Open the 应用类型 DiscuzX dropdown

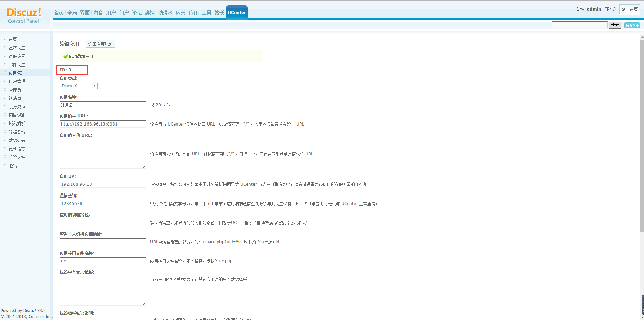point(79,86)
